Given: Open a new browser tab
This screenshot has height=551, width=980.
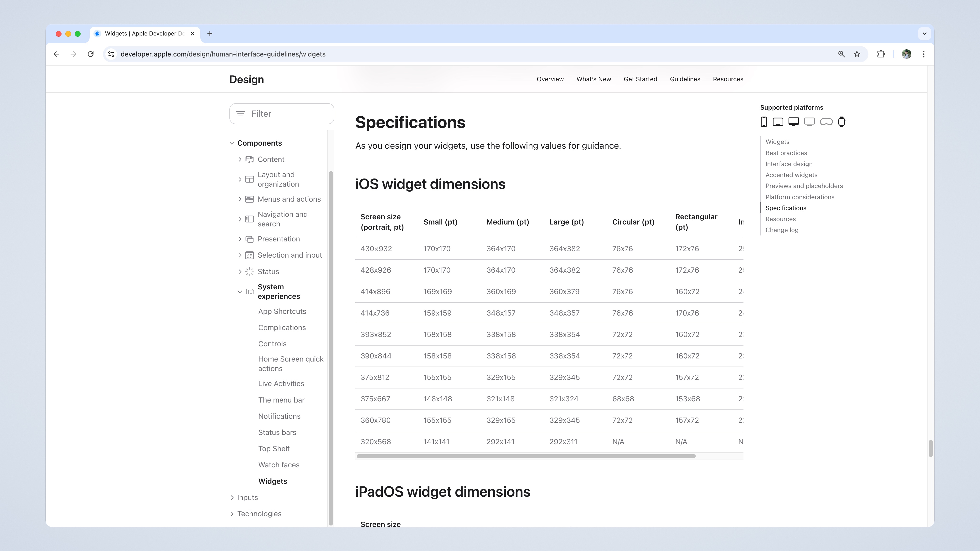Looking at the screenshot, I should 210,33.
